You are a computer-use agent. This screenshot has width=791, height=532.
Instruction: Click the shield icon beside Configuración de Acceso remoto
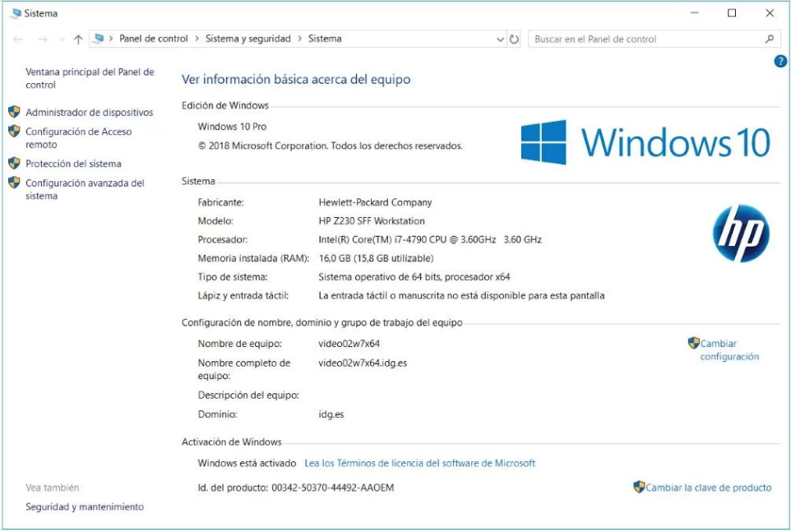(x=14, y=131)
